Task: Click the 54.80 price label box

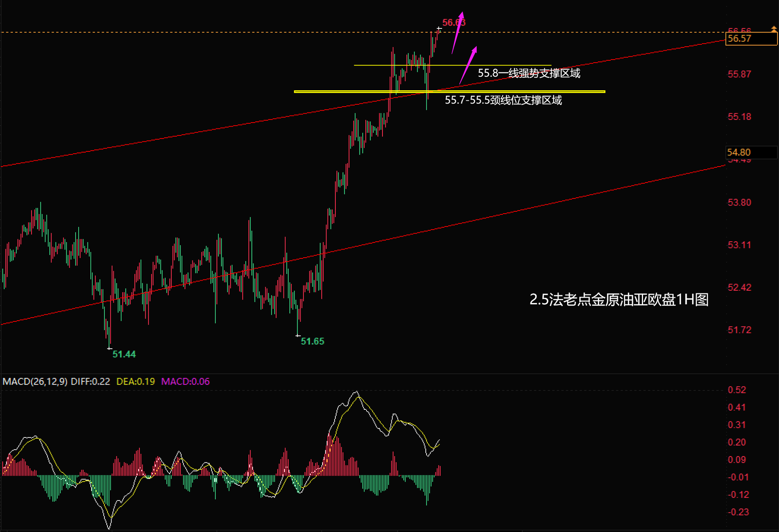Action: point(751,152)
